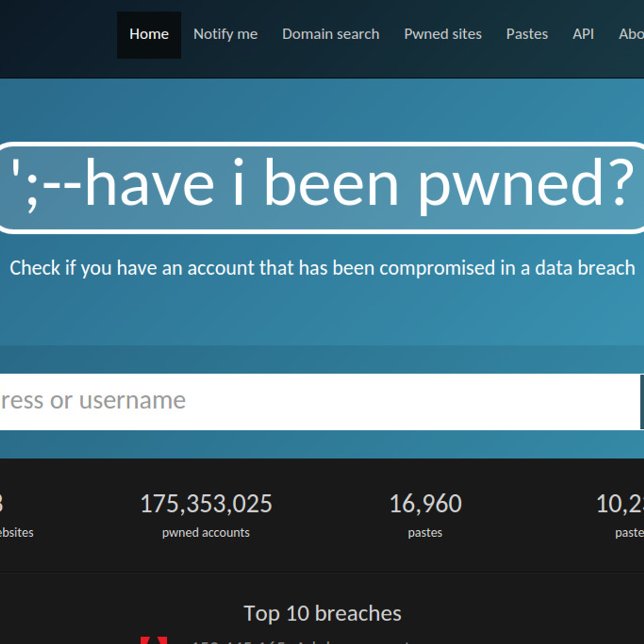Open the API nav item
This screenshot has width=644, height=644.
(x=583, y=34)
